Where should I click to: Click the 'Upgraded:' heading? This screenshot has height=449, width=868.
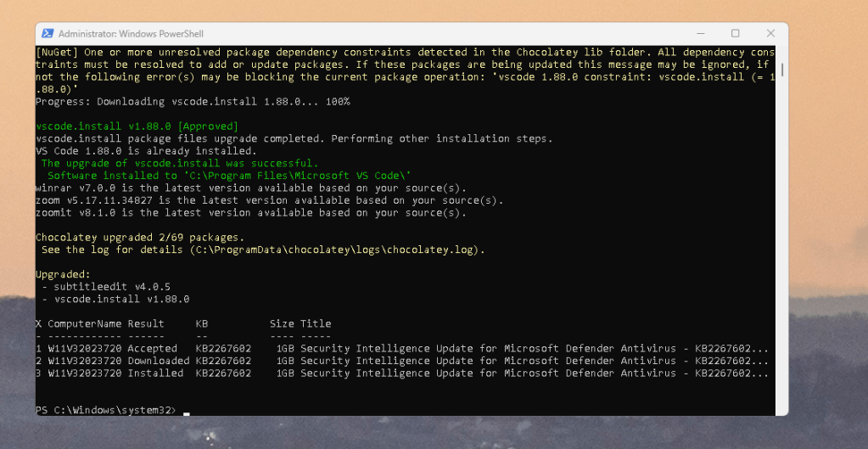click(63, 275)
